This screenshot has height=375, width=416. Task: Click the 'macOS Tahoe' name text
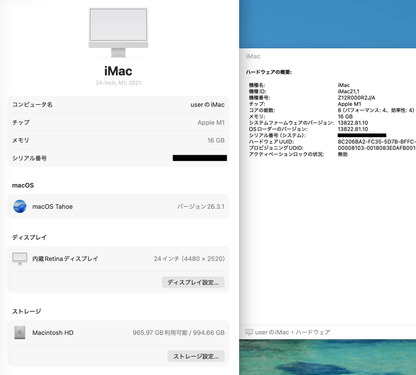[x=52, y=207]
